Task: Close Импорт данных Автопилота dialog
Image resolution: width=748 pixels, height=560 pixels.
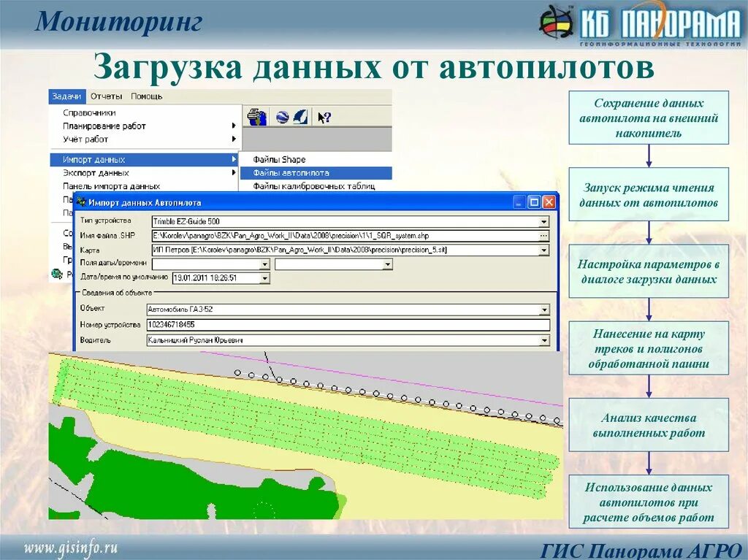Action: coord(549,202)
